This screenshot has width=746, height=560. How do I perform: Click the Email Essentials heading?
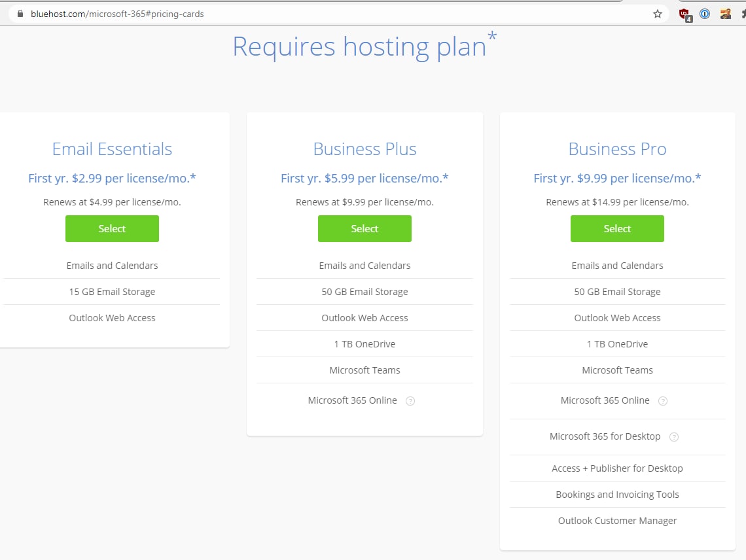(x=113, y=149)
